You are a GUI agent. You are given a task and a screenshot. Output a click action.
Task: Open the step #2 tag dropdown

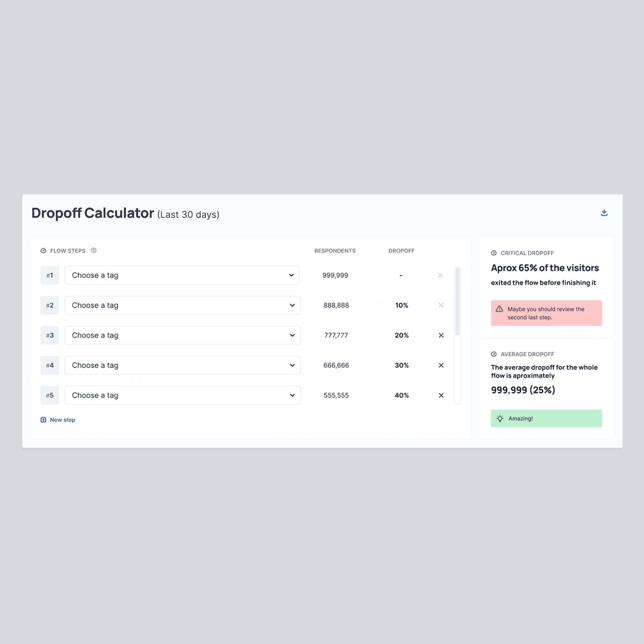(x=182, y=305)
